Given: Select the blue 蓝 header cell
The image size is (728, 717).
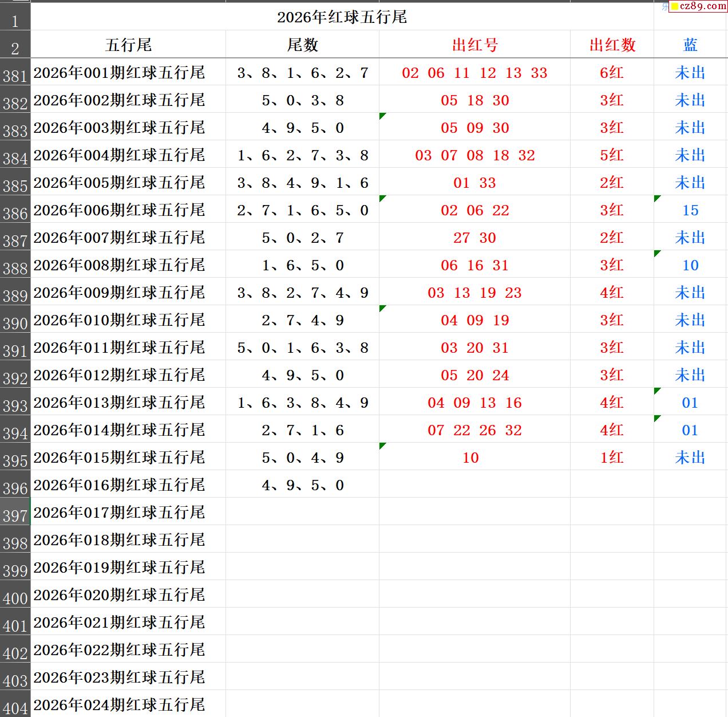Looking at the screenshot, I should 690,45.
